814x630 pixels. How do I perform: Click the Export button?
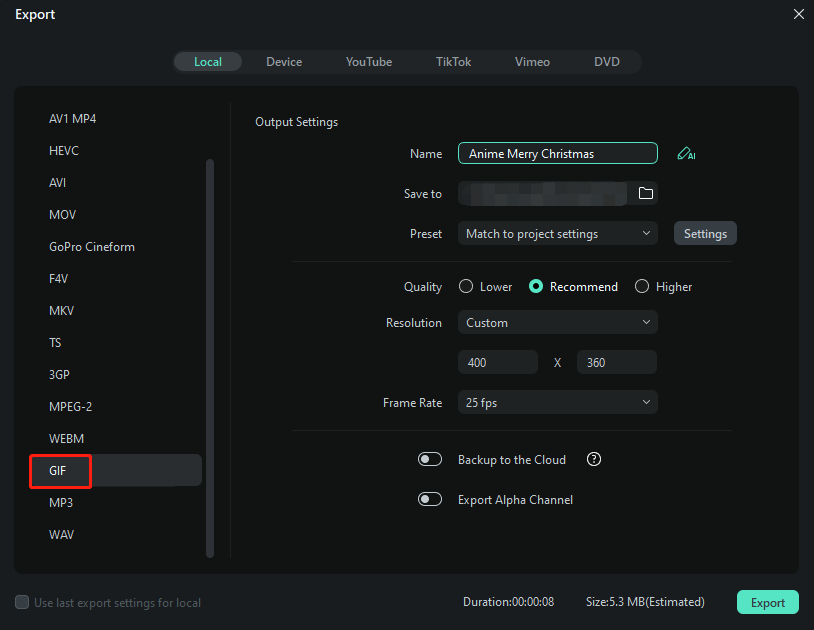click(x=767, y=602)
